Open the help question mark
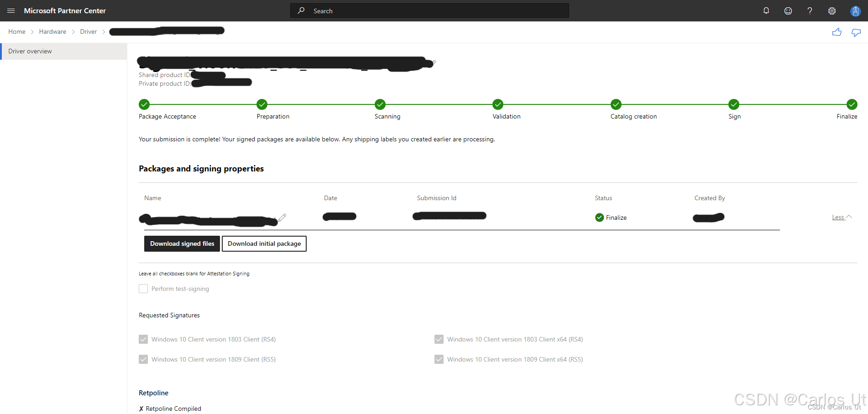This screenshot has width=868, height=414. click(x=810, y=10)
